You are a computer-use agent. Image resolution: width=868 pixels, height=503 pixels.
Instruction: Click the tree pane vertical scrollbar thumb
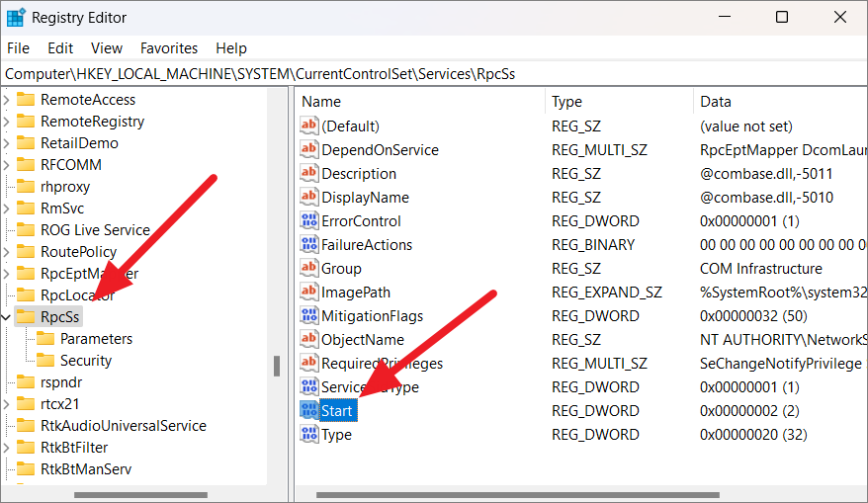[x=277, y=366]
